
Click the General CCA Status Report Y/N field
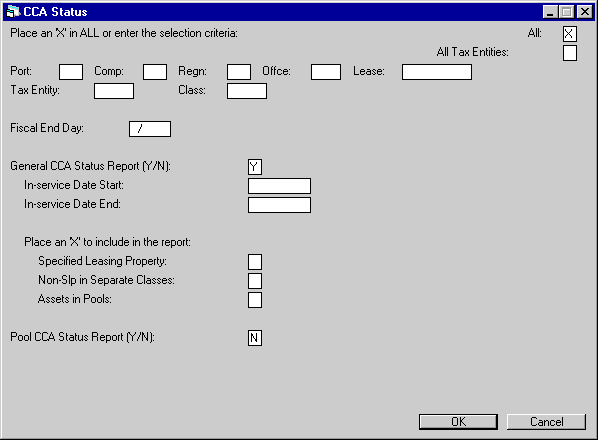(255, 167)
